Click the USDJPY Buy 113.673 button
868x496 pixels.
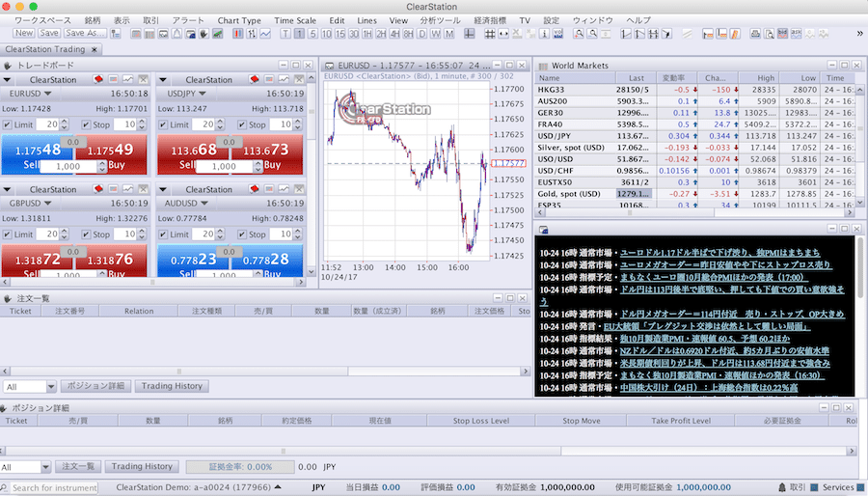pyautogui.click(x=267, y=155)
